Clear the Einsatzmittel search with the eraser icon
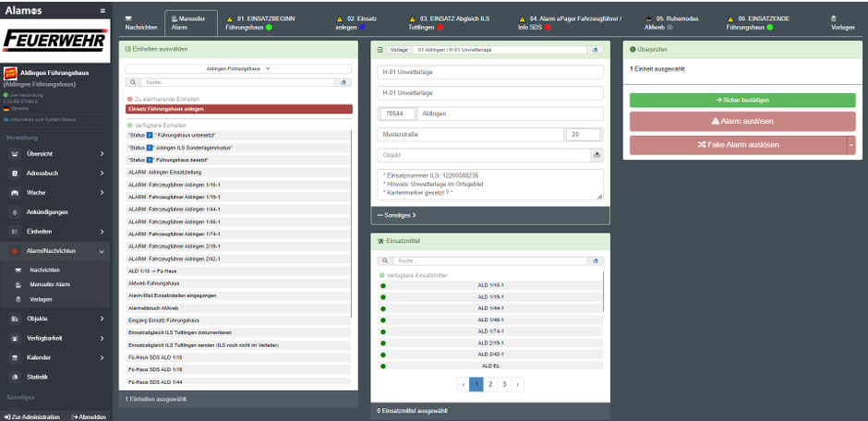868x421 pixels. pos(595,260)
